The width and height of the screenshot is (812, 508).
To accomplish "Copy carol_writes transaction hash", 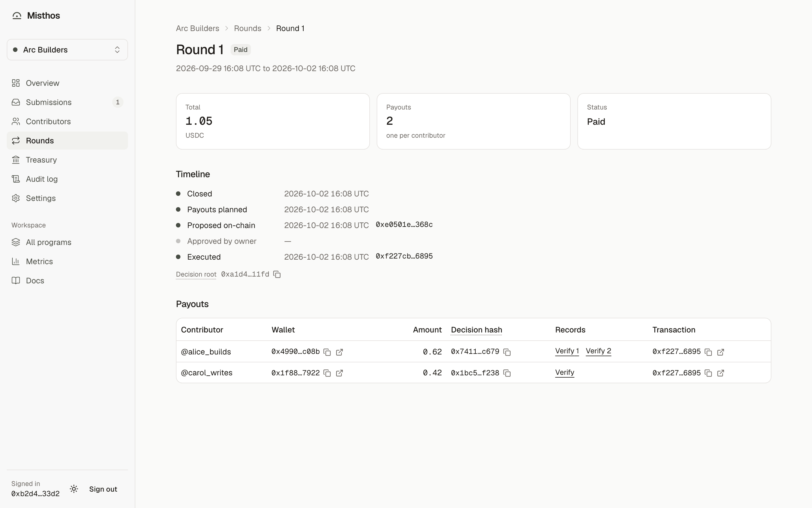I will pos(708,373).
